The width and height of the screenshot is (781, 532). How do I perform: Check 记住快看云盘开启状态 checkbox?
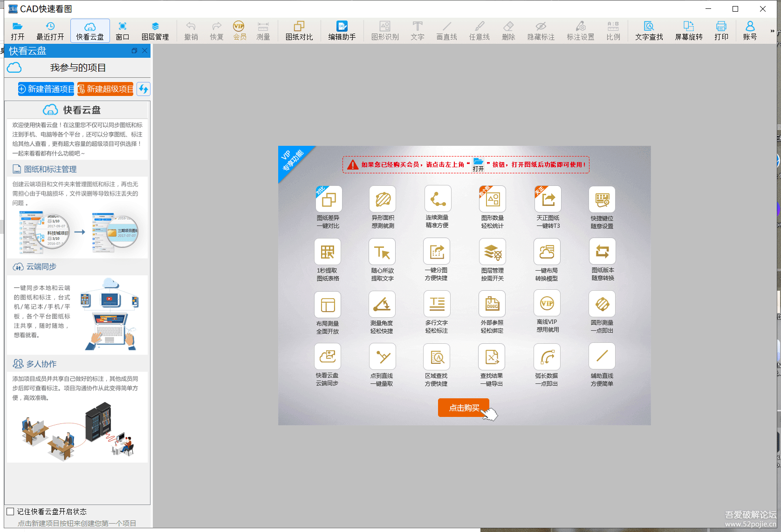(10, 512)
